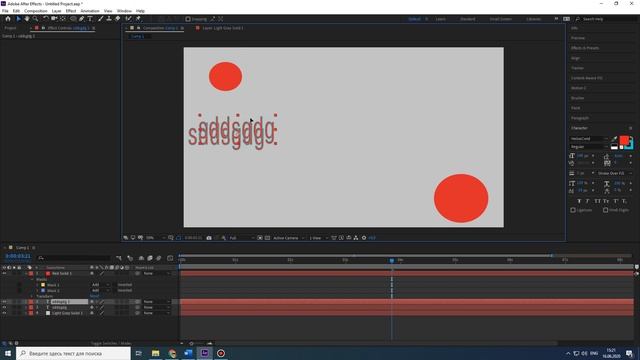Click the current timecode field
Image resolution: width=640 pixels, height=360 pixels.
[x=18, y=256]
